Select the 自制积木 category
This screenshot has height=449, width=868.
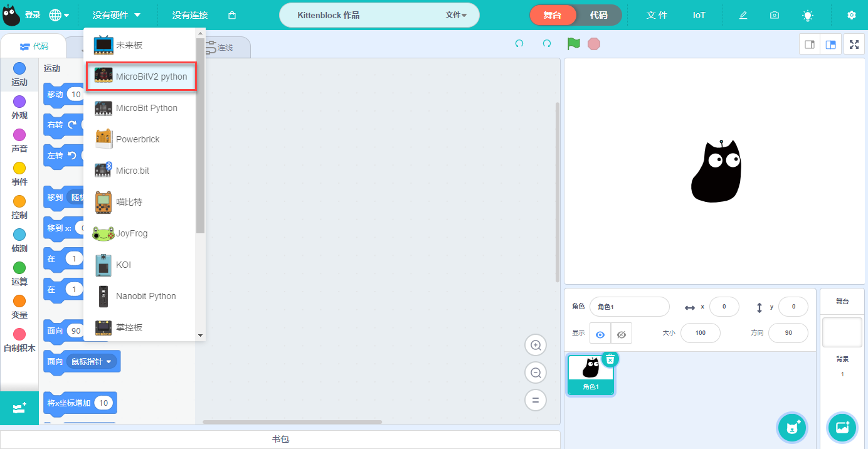[x=19, y=341]
